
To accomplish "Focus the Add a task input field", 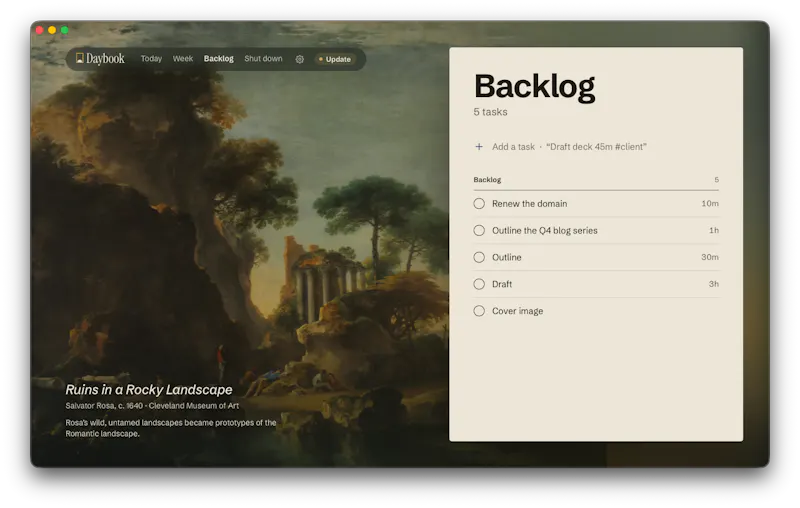I will click(596, 147).
